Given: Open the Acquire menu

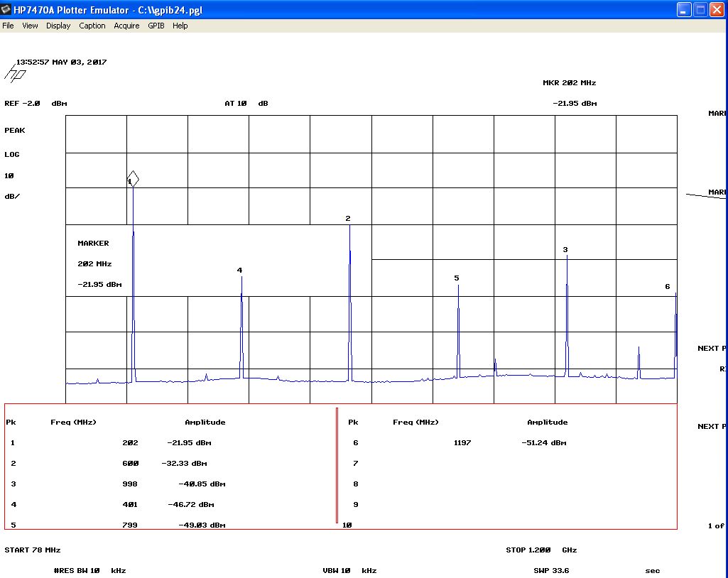Looking at the screenshot, I should (x=126, y=26).
